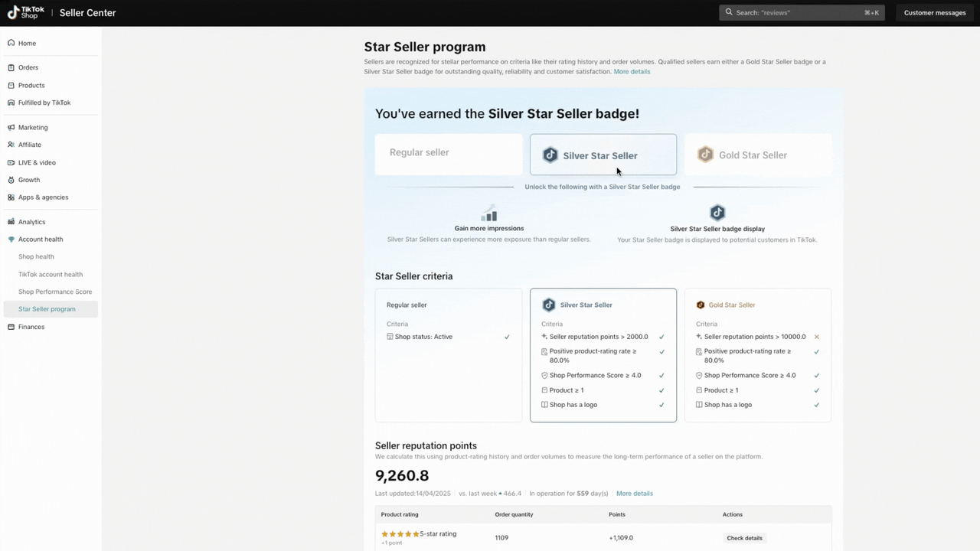This screenshot has width=980, height=551.
Task: Click Check details for 5-star rating
Action: click(744, 538)
